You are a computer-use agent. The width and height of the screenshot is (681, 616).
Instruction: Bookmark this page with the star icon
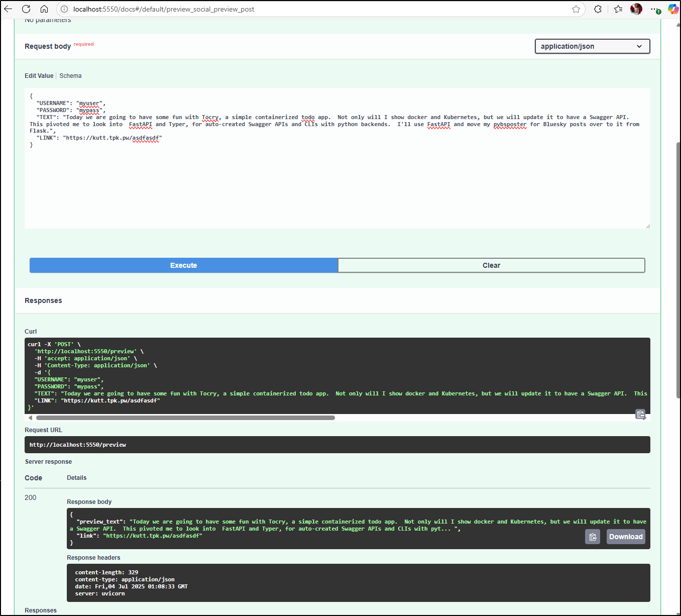pyautogui.click(x=576, y=9)
